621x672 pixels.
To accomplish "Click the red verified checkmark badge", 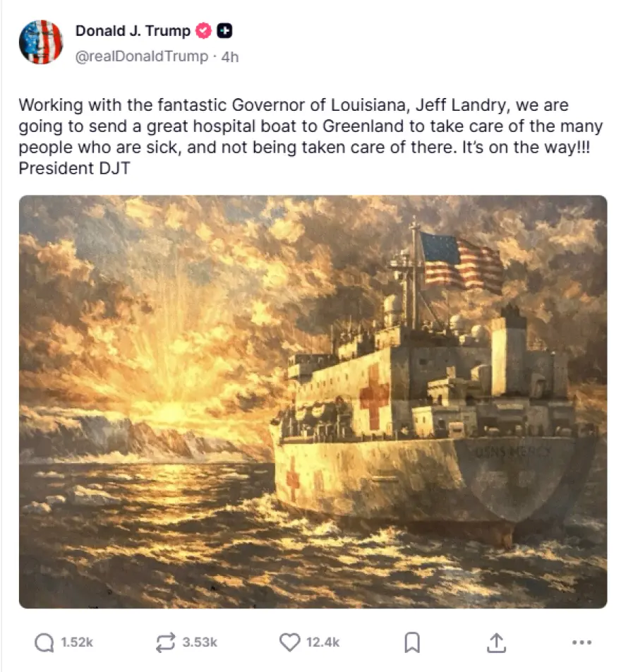I will [203, 31].
